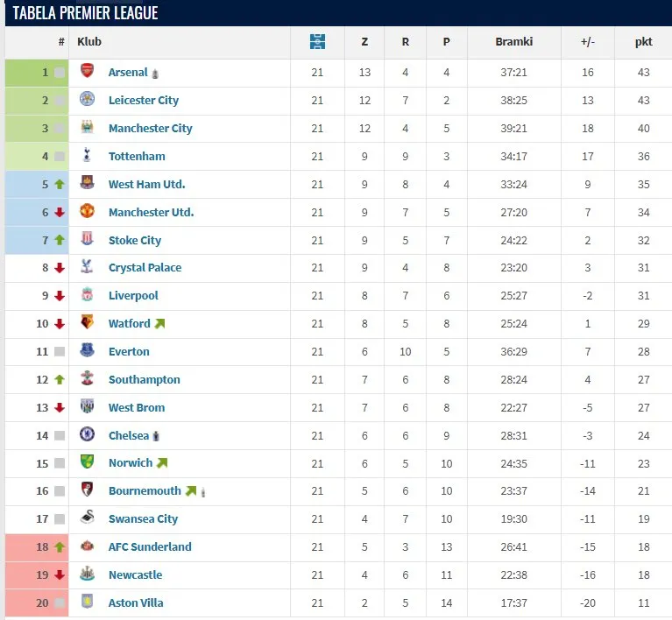Open the Tottenham team link
The width and height of the screenshot is (672, 620).
[137, 156]
